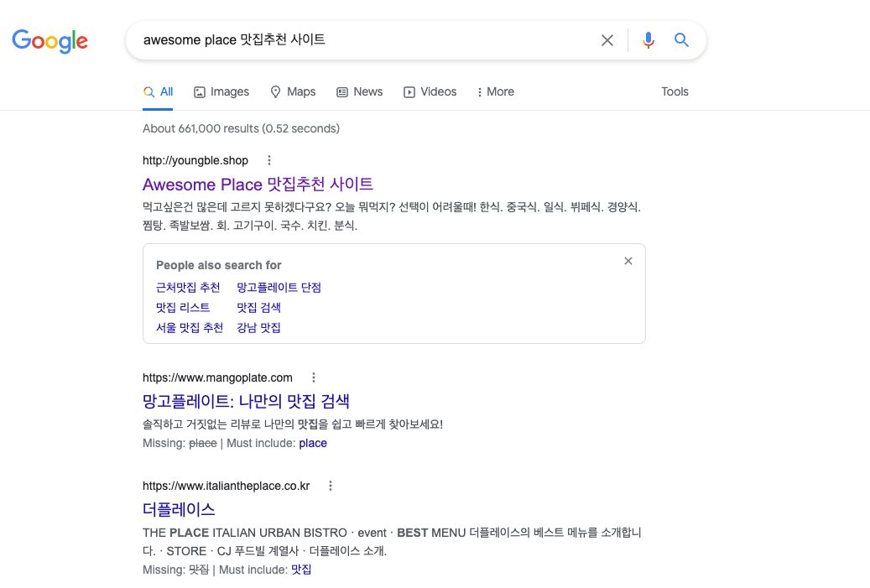Image resolution: width=870 pixels, height=588 pixels.
Task: Click the People also search for heading
Action: point(219,265)
